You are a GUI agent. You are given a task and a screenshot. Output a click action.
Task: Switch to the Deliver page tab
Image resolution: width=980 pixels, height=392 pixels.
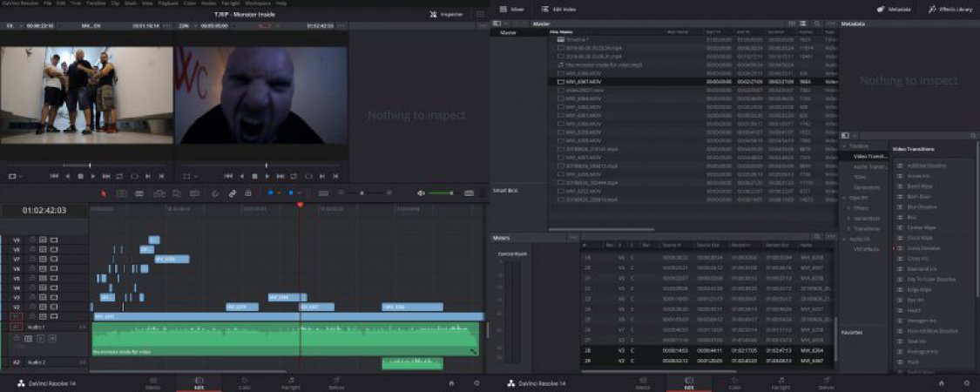click(x=336, y=383)
